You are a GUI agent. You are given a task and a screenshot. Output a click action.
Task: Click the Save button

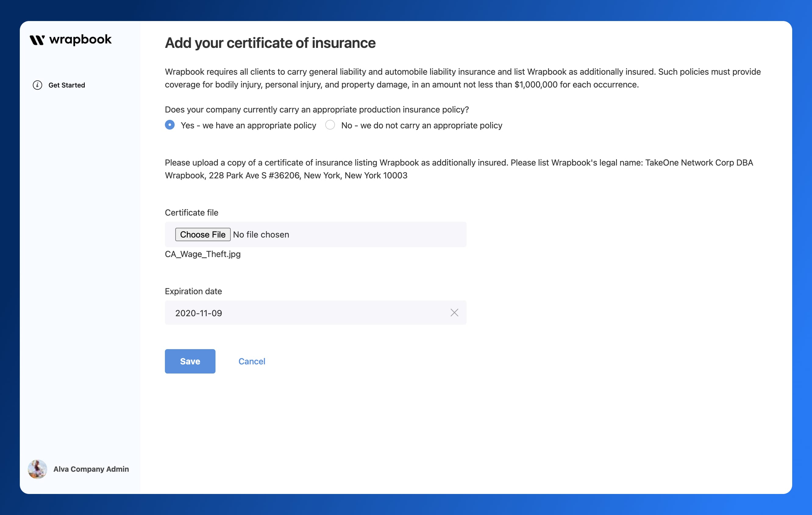(x=190, y=361)
